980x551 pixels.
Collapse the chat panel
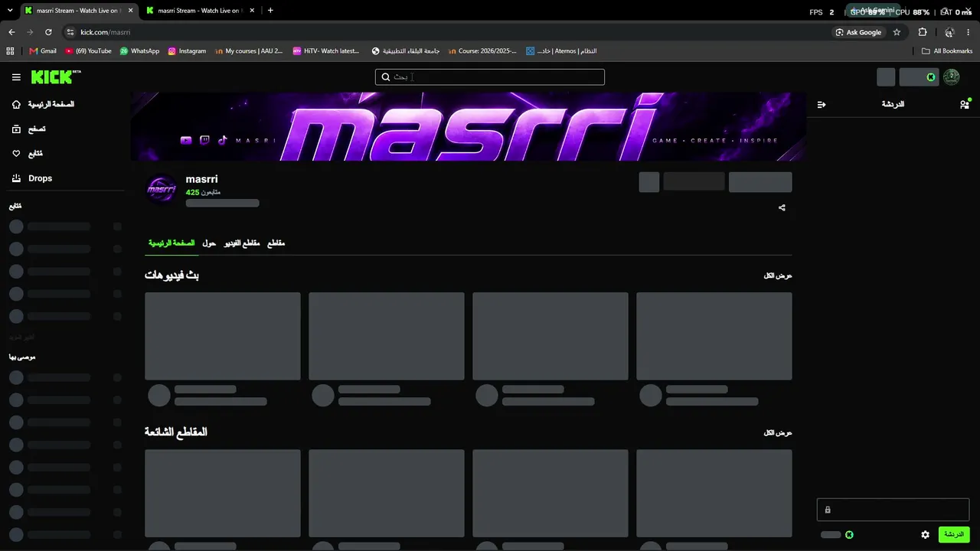coord(822,105)
